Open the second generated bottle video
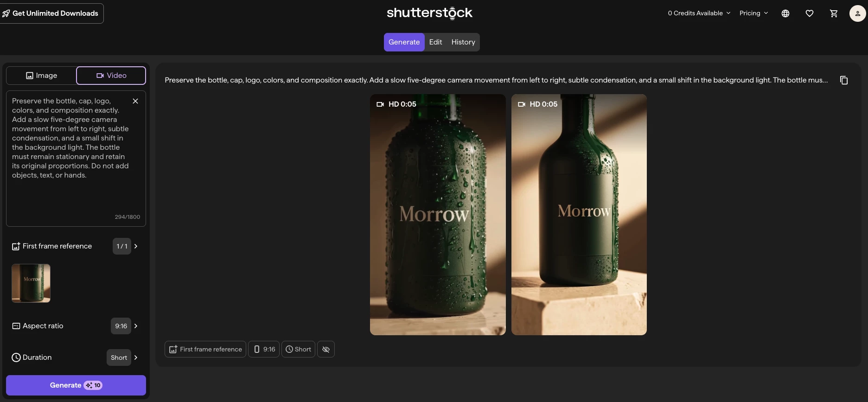Screen dimensions: 868x402 click(579, 215)
